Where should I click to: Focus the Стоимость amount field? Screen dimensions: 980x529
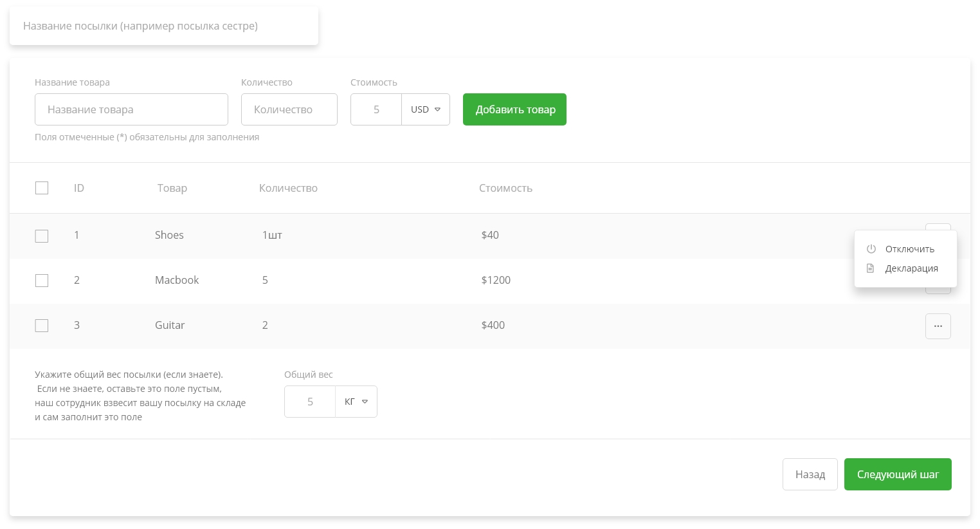pyautogui.click(x=376, y=109)
